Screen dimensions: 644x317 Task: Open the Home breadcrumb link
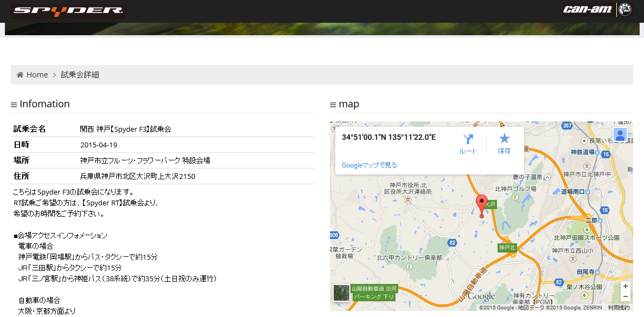tap(37, 75)
